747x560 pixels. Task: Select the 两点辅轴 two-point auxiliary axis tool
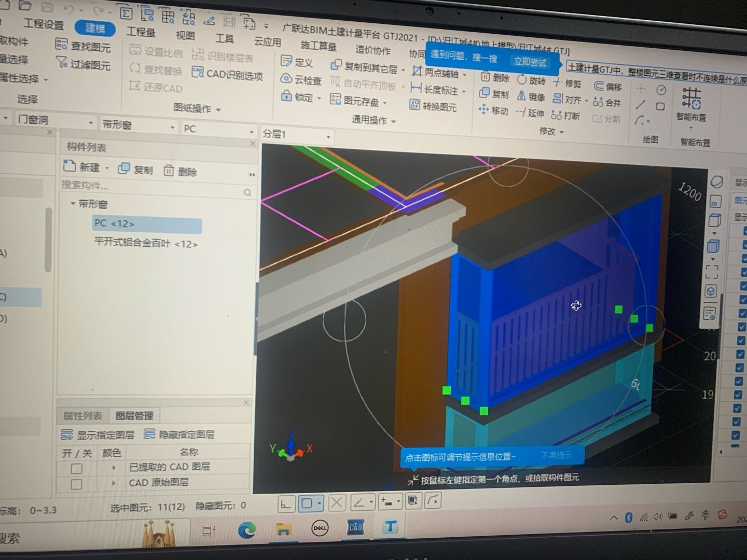tap(435, 72)
